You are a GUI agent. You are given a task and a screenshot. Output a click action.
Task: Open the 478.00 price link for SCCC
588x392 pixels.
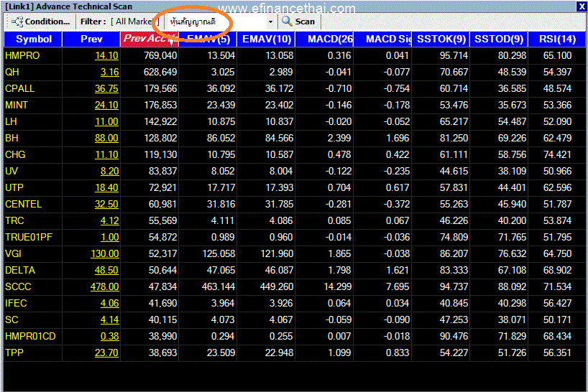(105, 286)
